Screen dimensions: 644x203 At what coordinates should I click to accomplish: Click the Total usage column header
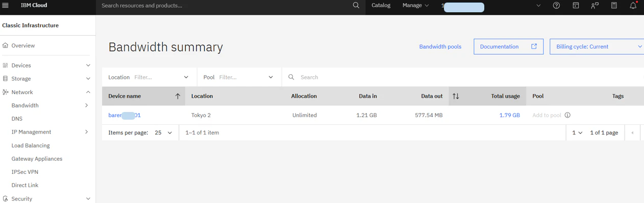505,96
